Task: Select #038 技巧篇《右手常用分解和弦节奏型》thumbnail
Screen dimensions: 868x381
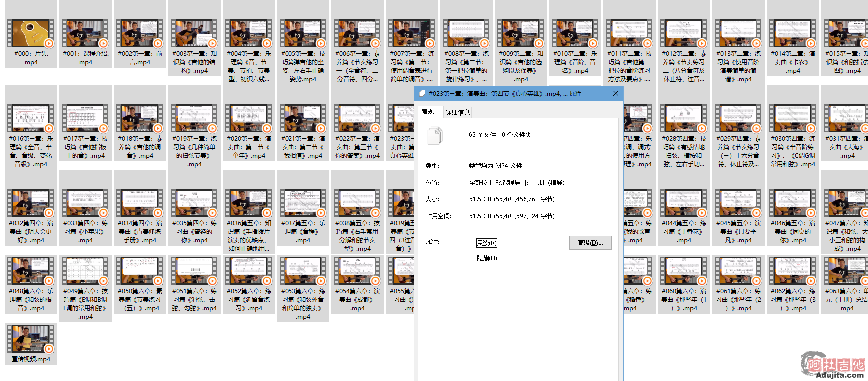Action: [357, 203]
